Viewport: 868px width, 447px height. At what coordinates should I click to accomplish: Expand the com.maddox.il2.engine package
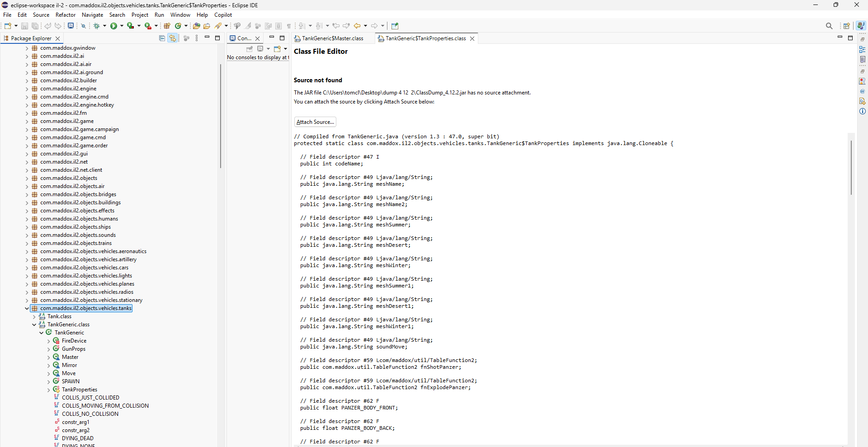[x=27, y=89]
